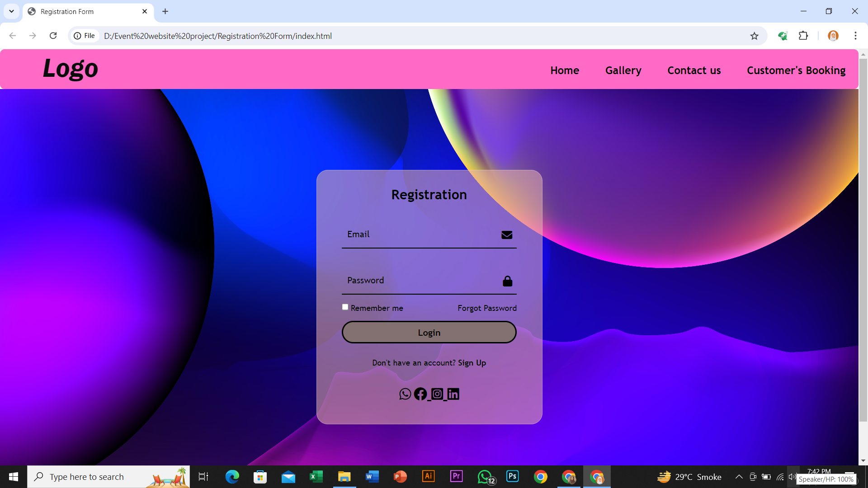
Task: Open the Contact us page
Action: click(694, 70)
